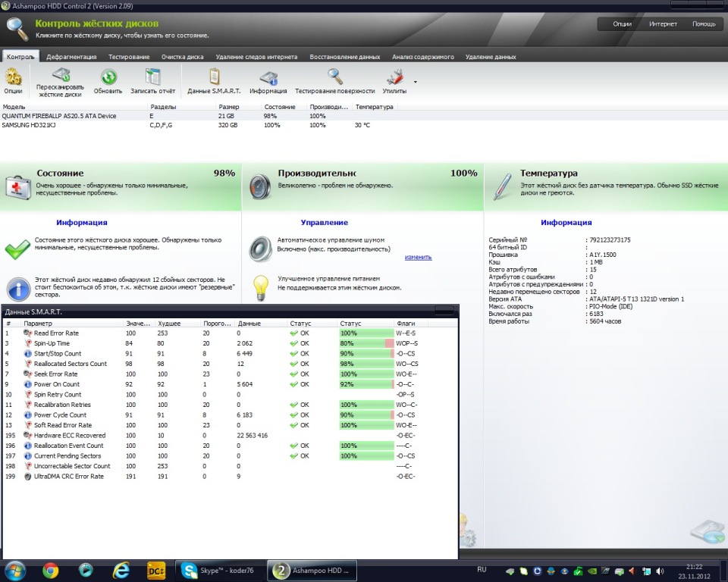Click Пересканировать жёсткие диски icon
The height and width of the screenshot is (582, 728).
pos(61,75)
